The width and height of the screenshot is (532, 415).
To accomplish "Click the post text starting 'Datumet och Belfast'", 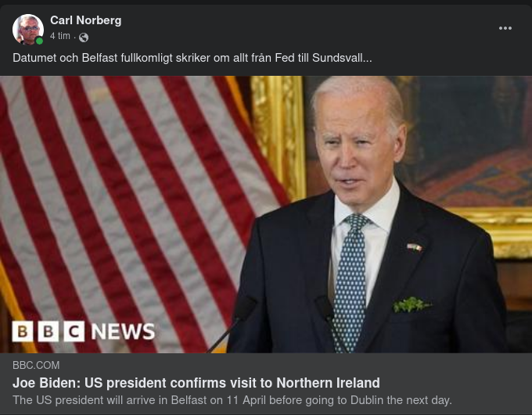I will click(192, 58).
